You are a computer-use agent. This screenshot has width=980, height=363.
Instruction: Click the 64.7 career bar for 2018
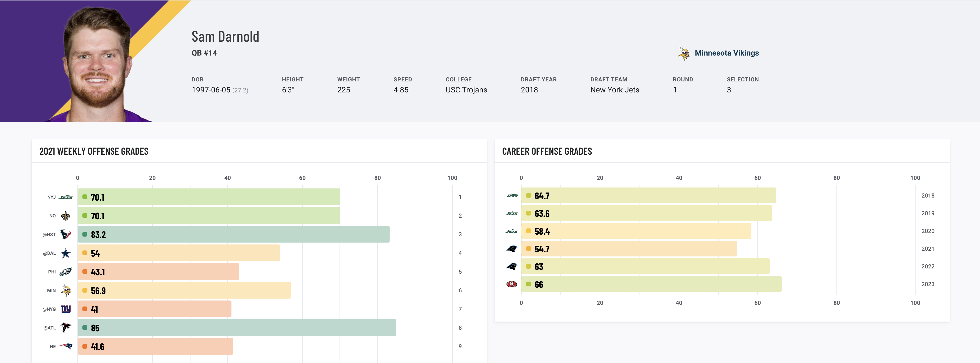[648, 196]
